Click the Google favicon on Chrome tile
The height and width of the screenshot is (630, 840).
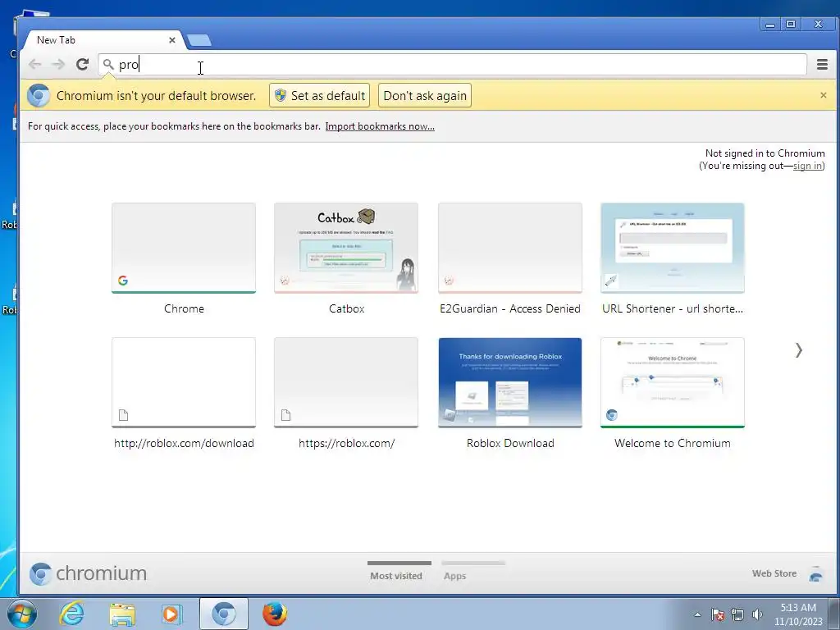[123, 281]
